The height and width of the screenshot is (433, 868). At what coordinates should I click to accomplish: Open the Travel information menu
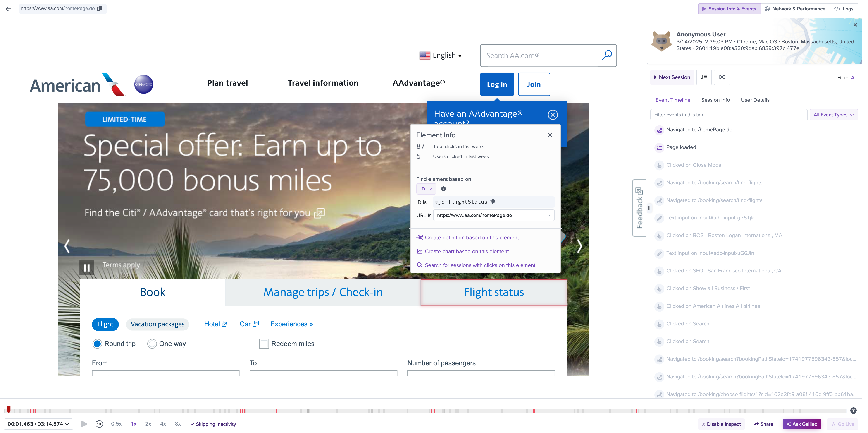(323, 83)
